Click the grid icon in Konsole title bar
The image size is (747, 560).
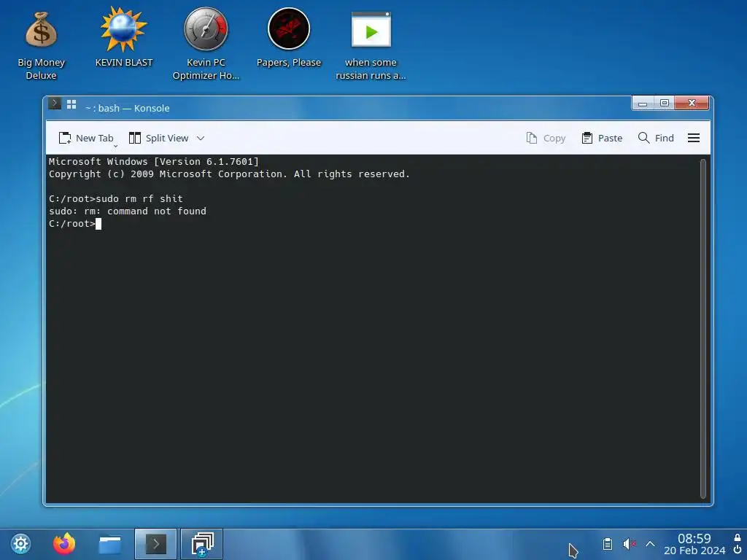[71, 104]
